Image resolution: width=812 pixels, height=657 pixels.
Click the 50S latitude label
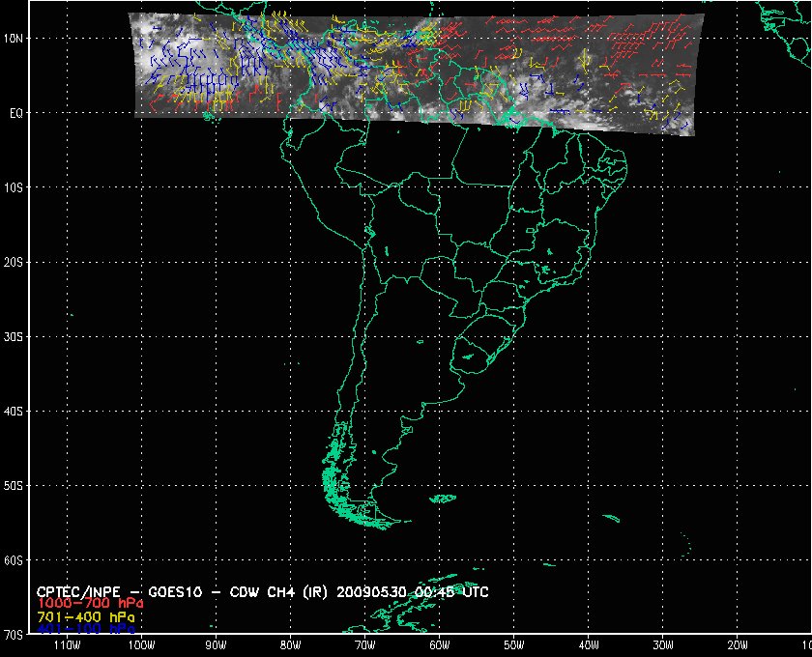point(14,486)
